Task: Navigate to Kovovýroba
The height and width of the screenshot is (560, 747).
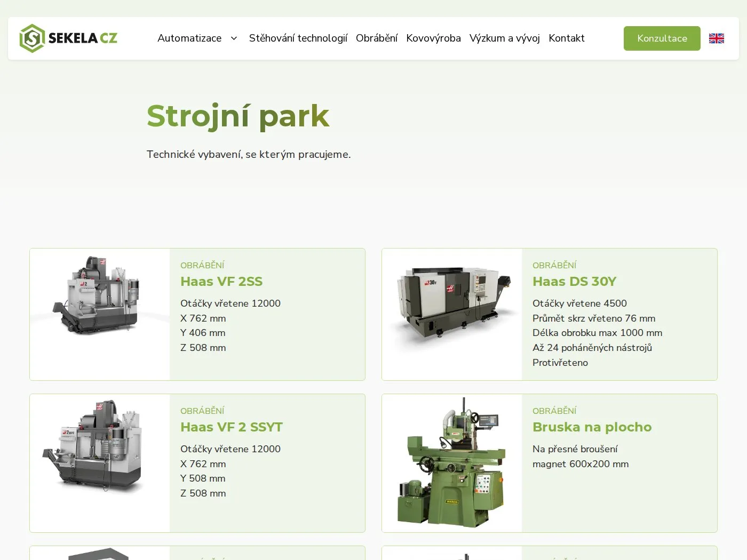Action: point(433,38)
